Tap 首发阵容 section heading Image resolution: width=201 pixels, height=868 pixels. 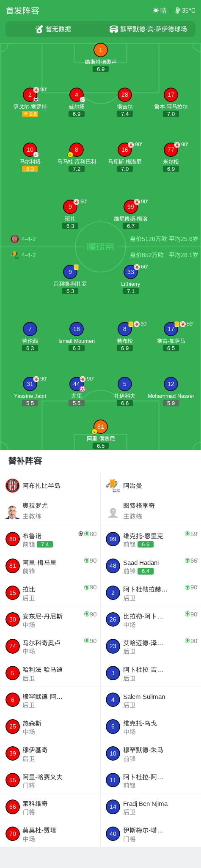click(22, 11)
